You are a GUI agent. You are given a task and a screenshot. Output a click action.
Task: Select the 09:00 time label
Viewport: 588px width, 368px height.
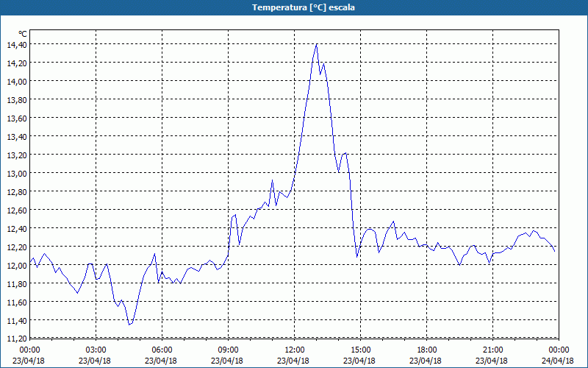tap(228, 350)
